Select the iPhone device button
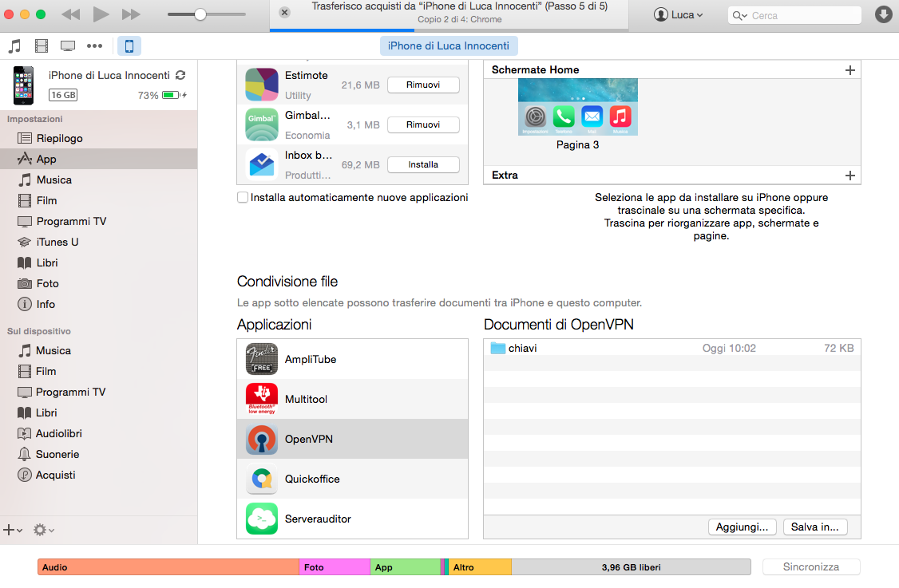Screen dimensions: 899x588 click(129, 45)
